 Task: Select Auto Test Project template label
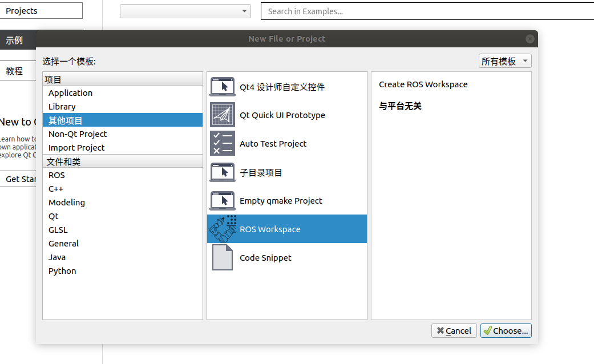point(273,144)
